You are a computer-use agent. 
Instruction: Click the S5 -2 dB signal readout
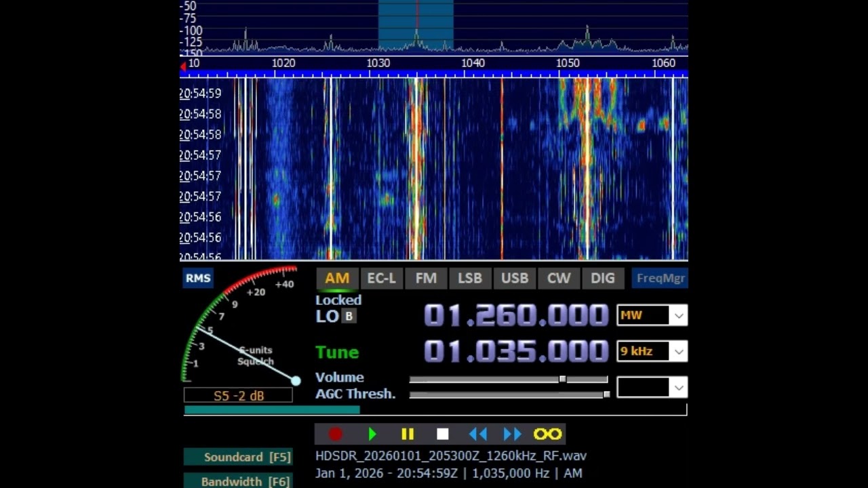(238, 396)
